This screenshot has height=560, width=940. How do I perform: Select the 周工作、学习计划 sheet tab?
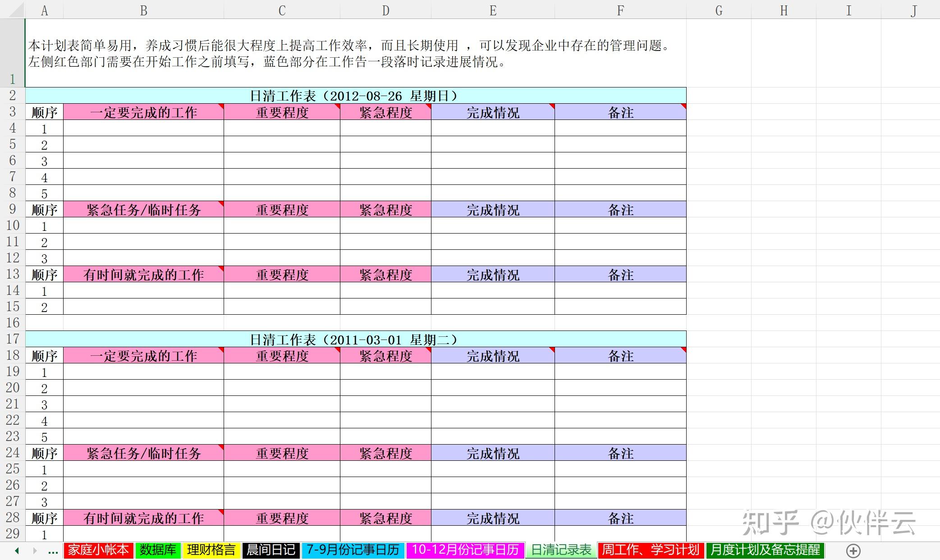point(650,550)
